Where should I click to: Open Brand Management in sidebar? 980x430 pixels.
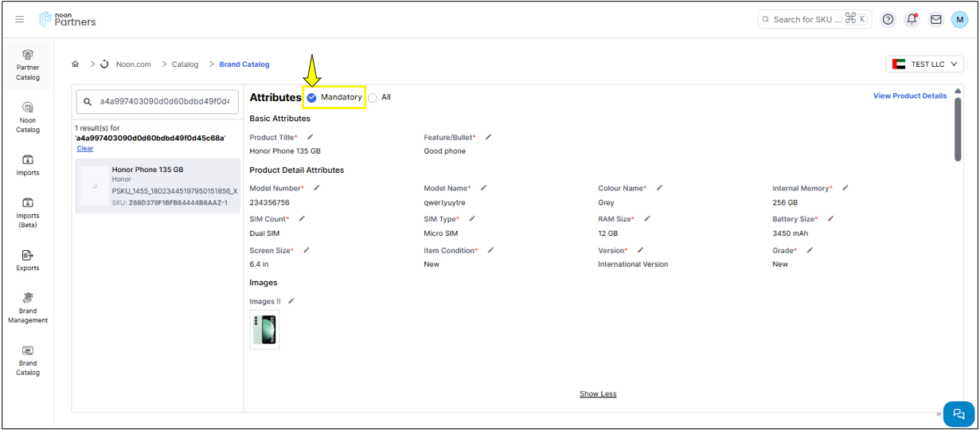point(28,307)
